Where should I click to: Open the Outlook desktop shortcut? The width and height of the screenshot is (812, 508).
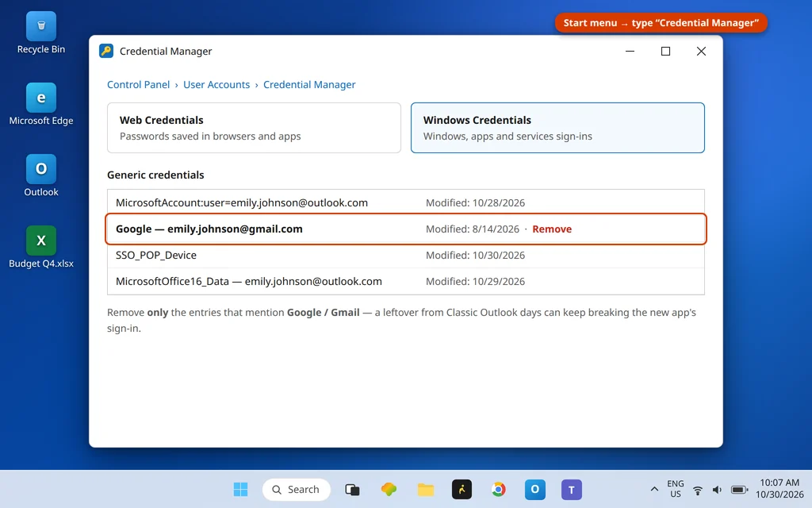click(41, 175)
